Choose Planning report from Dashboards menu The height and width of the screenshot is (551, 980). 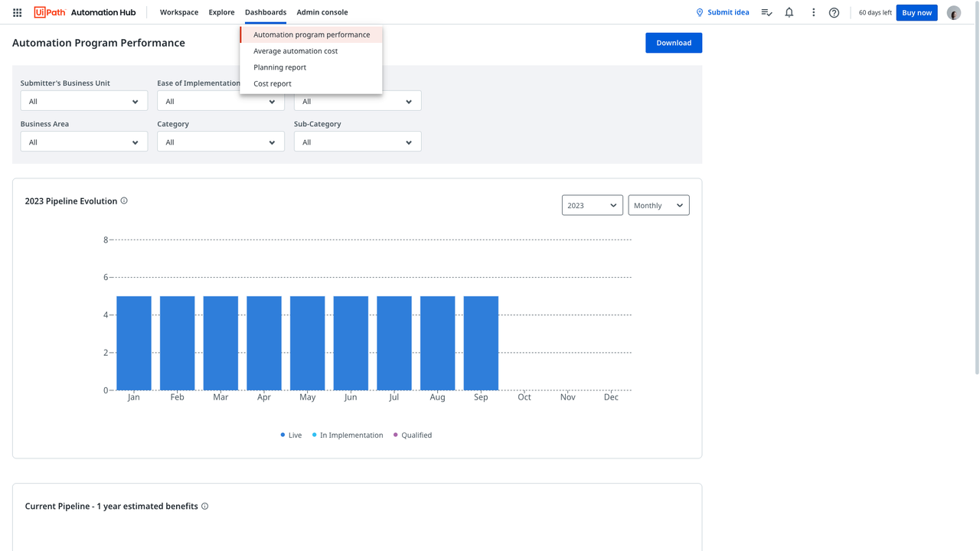(x=279, y=67)
